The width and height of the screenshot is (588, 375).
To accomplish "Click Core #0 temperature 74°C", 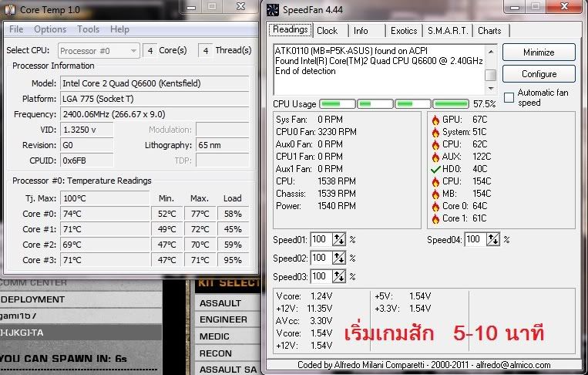I will pyautogui.click(x=105, y=214).
